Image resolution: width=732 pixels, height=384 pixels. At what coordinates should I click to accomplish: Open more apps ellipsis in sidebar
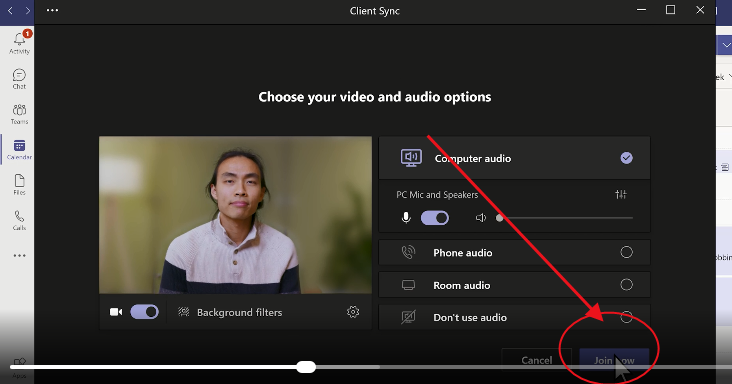coord(19,255)
